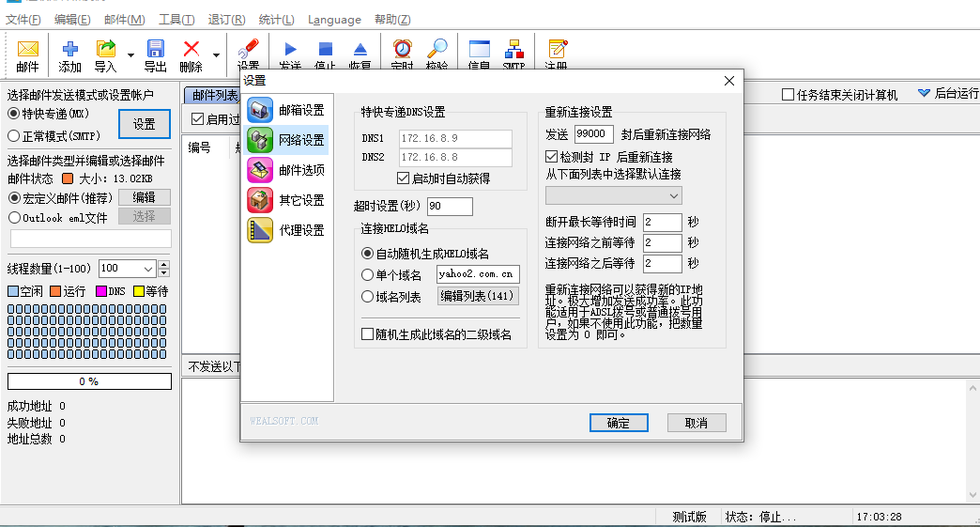Open 邮箱设置 in the settings sidebar
980x527 pixels.
[287, 110]
